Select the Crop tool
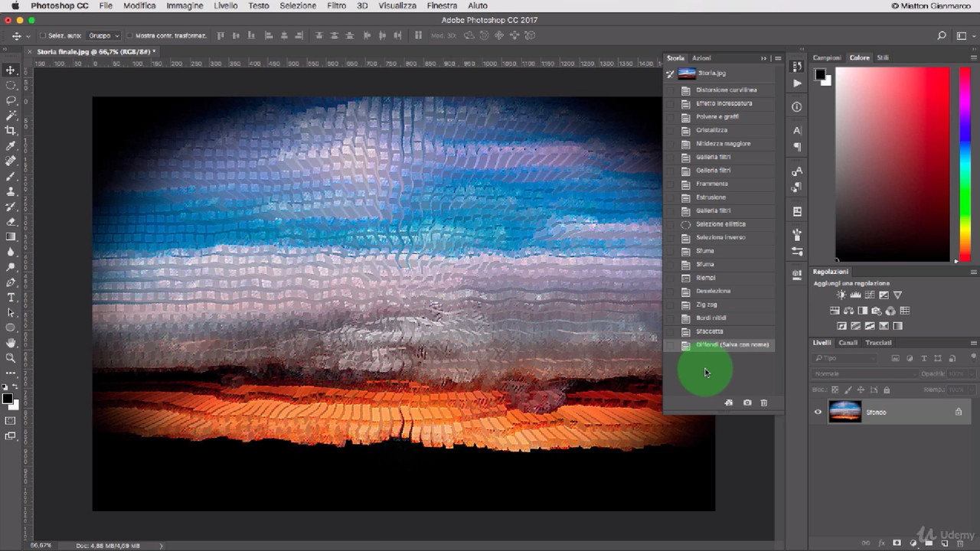The image size is (980, 551). (x=11, y=131)
